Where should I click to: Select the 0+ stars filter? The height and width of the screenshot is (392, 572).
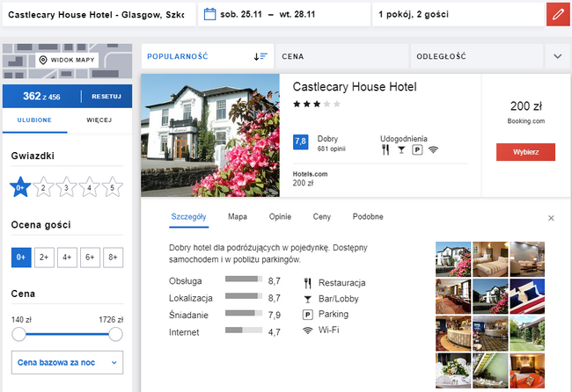(x=20, y=187)
